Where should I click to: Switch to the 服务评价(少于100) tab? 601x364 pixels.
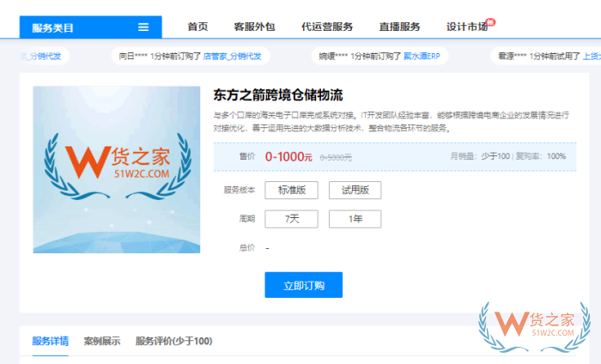tap(174, 341)
